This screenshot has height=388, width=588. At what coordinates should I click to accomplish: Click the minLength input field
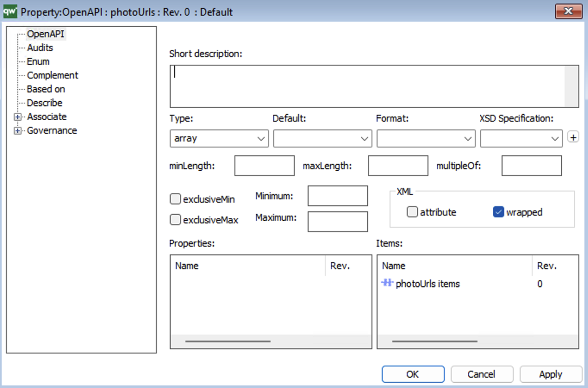(264, 166)
